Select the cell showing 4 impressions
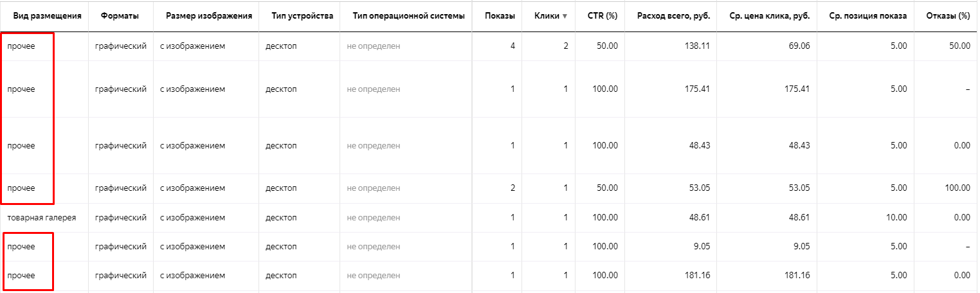 (x=513, y=46)
